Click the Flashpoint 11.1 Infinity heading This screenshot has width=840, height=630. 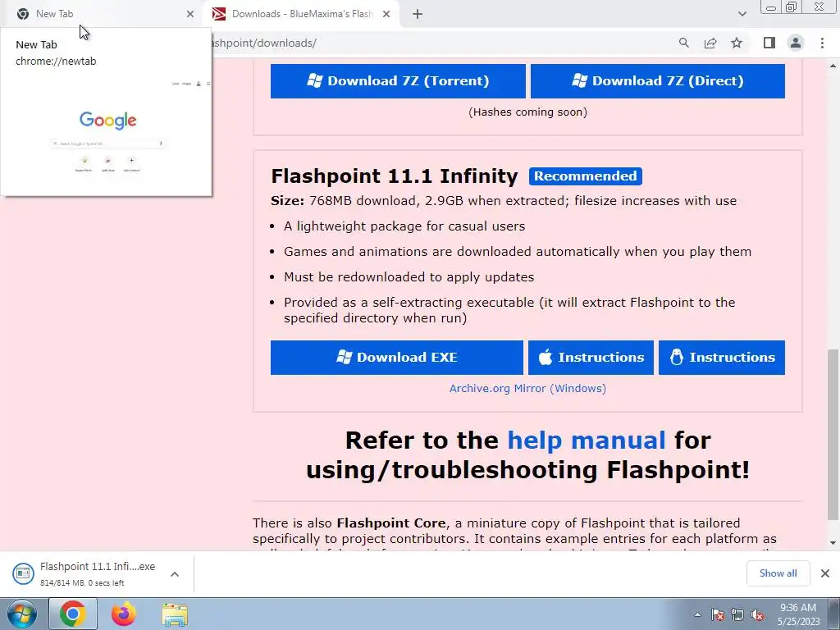(x=395, y=176)
